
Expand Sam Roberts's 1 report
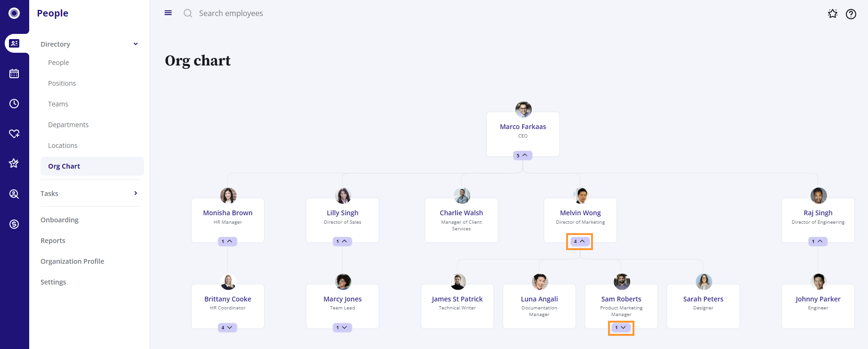click(x=621, y=328)
